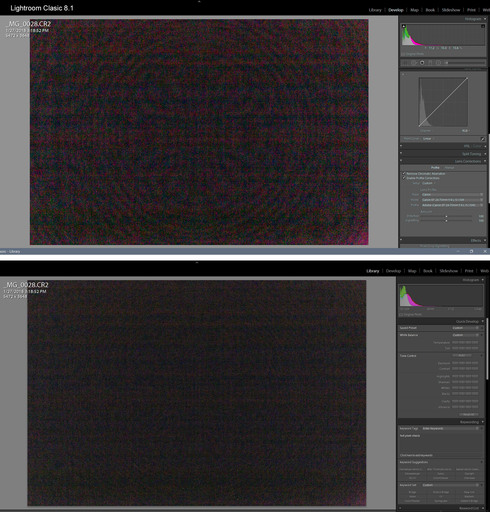Click keyword field containing hot pixel check

pyautogui.click(x=441, y=443)
